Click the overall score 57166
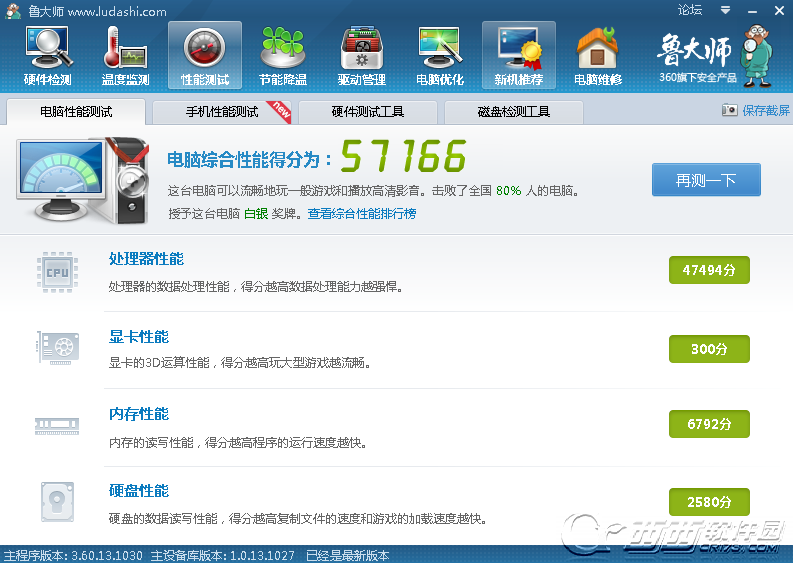The height and width of the screenshot is (563, 793). point(403,156)
